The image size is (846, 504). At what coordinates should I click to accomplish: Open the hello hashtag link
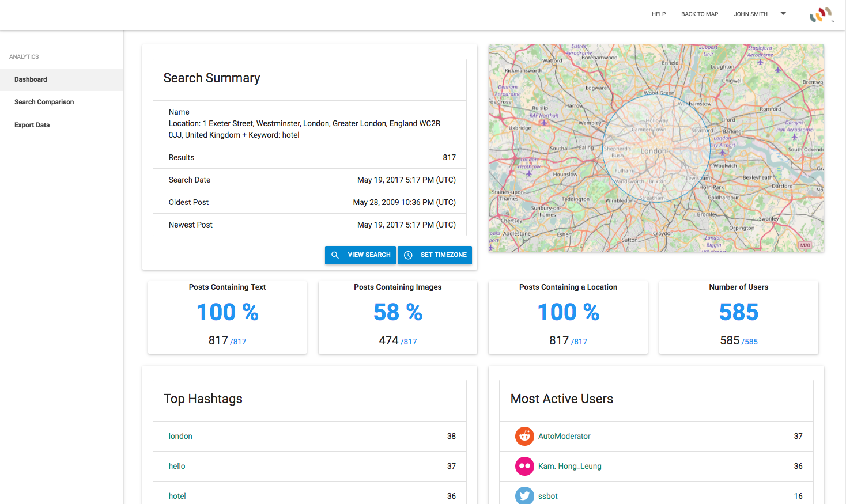(177, 466)
